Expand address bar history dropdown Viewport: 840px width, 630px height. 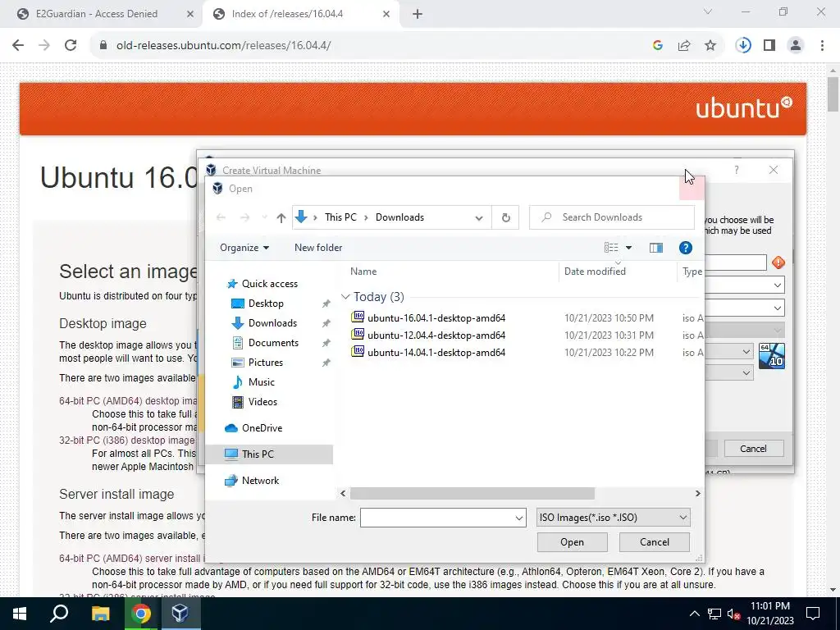click(479, 217)
